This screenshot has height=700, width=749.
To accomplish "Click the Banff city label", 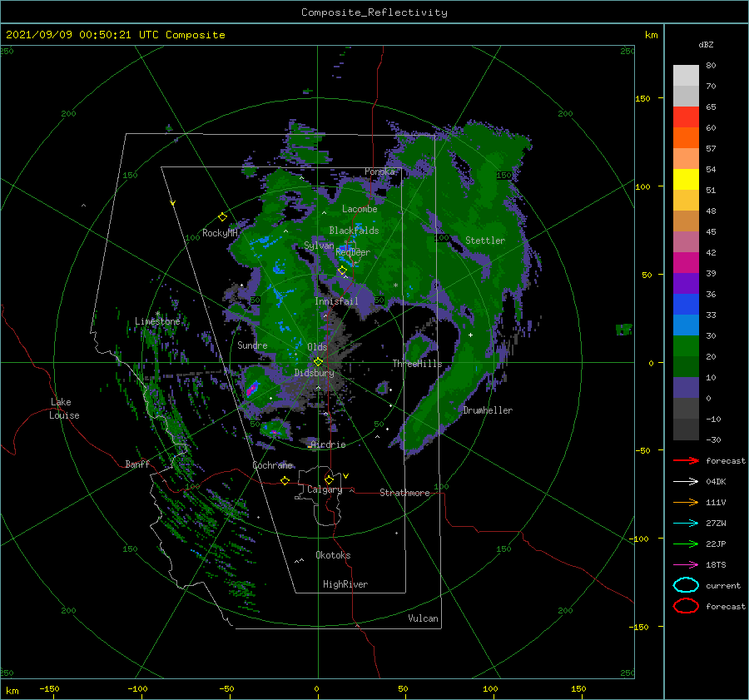I will pos(137,464).
